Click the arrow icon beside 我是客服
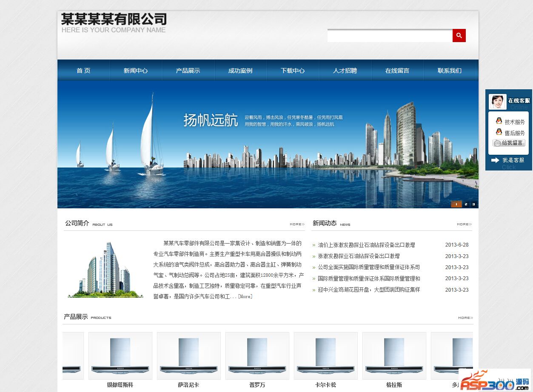 click(495, 160)
